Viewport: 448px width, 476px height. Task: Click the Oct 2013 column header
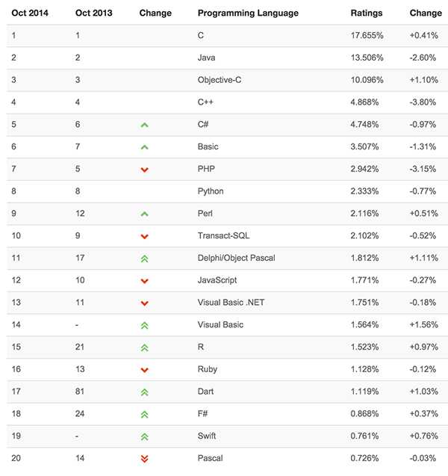(93, 13)
